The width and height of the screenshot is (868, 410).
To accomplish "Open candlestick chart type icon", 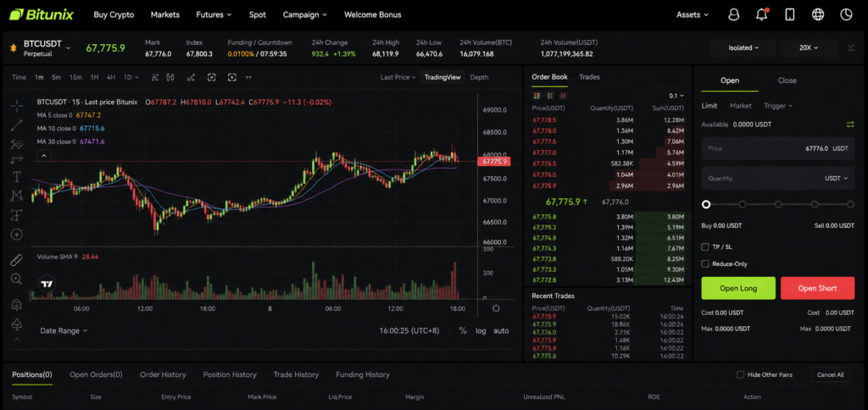I will 170,77.
